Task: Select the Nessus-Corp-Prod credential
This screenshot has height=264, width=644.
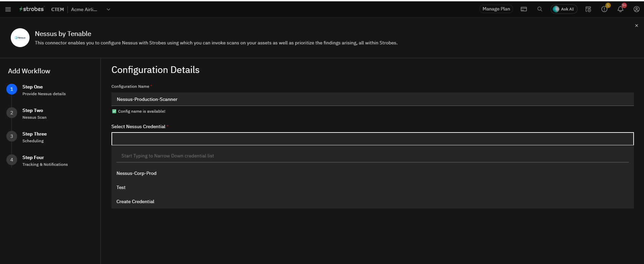Action: (373, 173)
